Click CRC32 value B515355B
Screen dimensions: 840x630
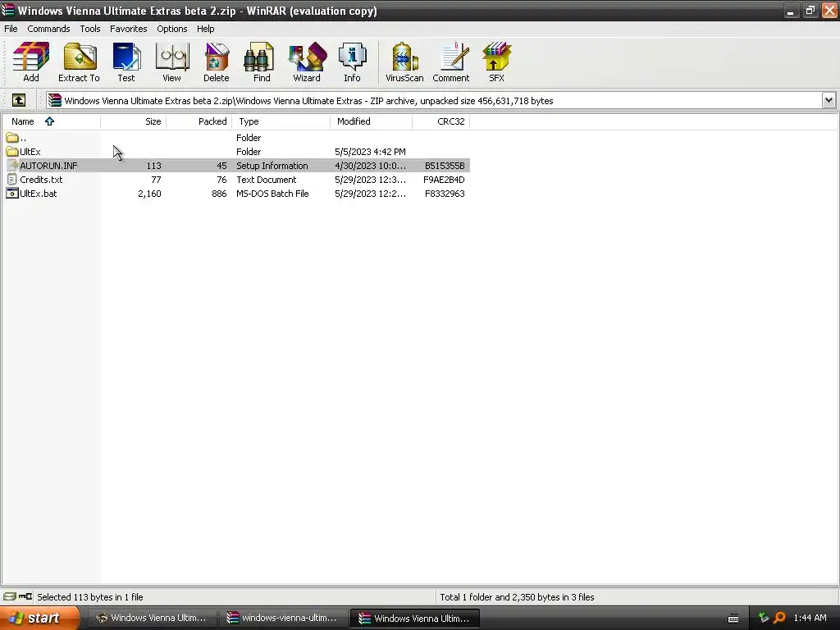click(445, 166)
